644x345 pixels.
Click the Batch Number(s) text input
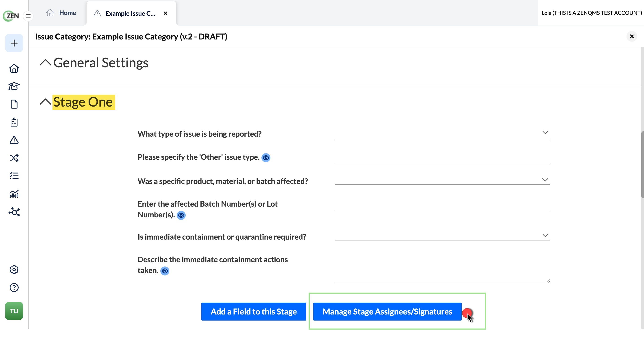[x=442, y=204]
